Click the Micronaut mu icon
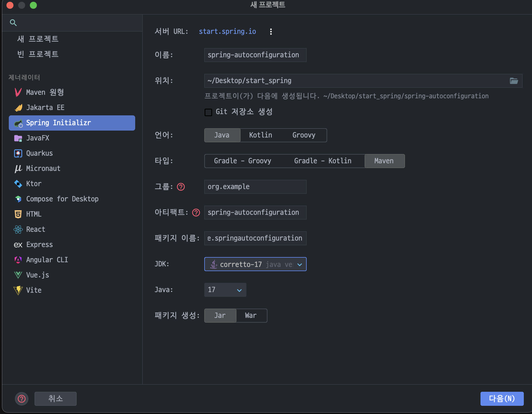This screenshot has height=414, width=532. [18, 169]
